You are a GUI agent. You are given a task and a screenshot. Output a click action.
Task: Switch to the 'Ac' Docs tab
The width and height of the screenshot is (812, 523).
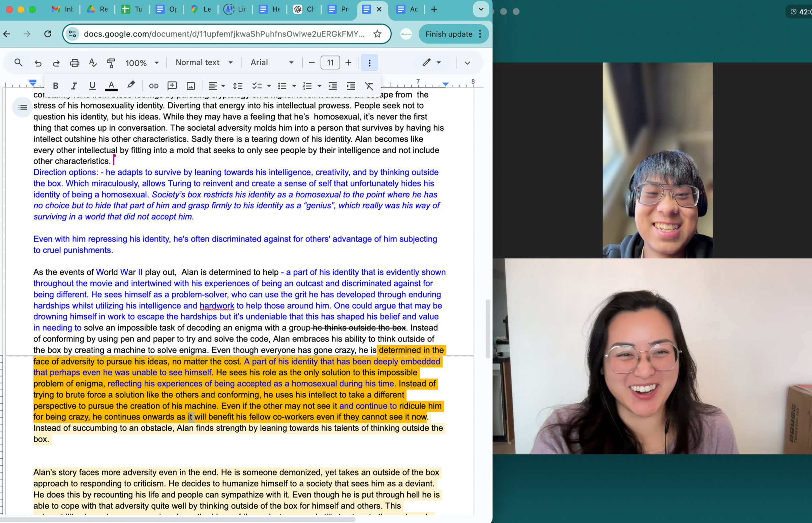[x=407, y=9]
